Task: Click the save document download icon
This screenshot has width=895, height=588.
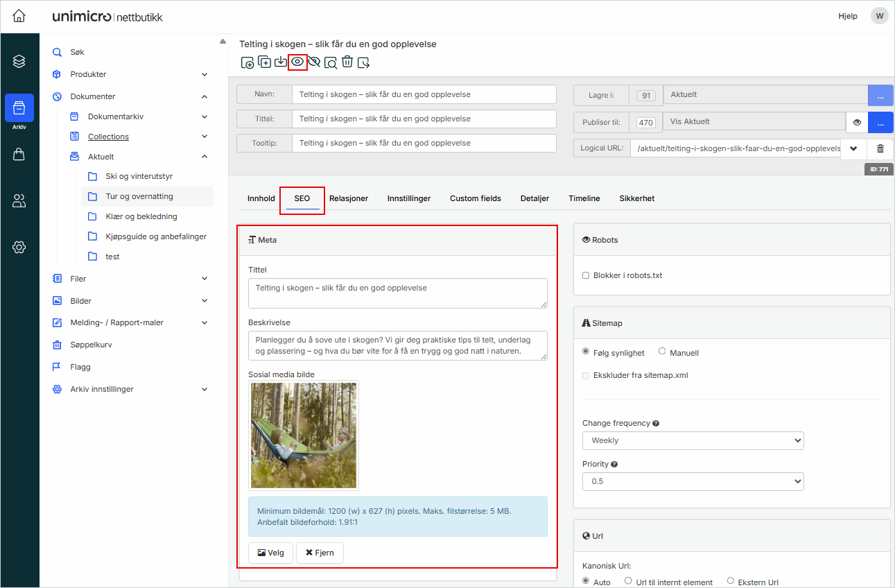Action: [x=281, y=62]
